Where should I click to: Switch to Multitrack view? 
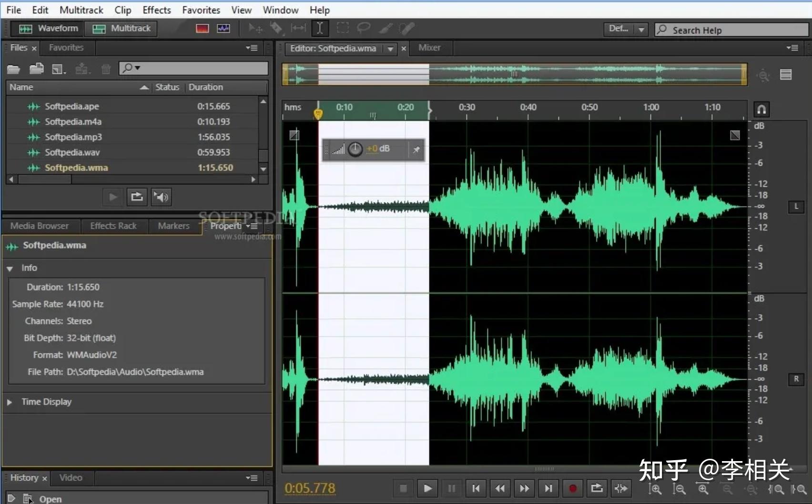pos(121,29)
